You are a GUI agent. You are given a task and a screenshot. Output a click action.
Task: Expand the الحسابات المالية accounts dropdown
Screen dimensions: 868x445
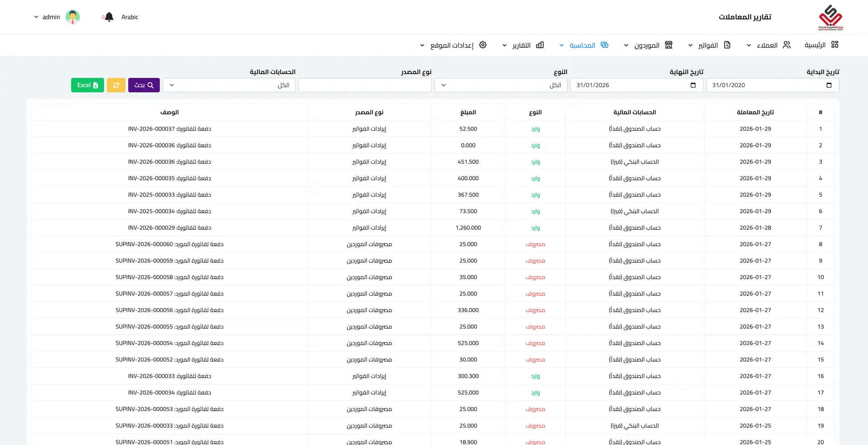tap(229, 85)
